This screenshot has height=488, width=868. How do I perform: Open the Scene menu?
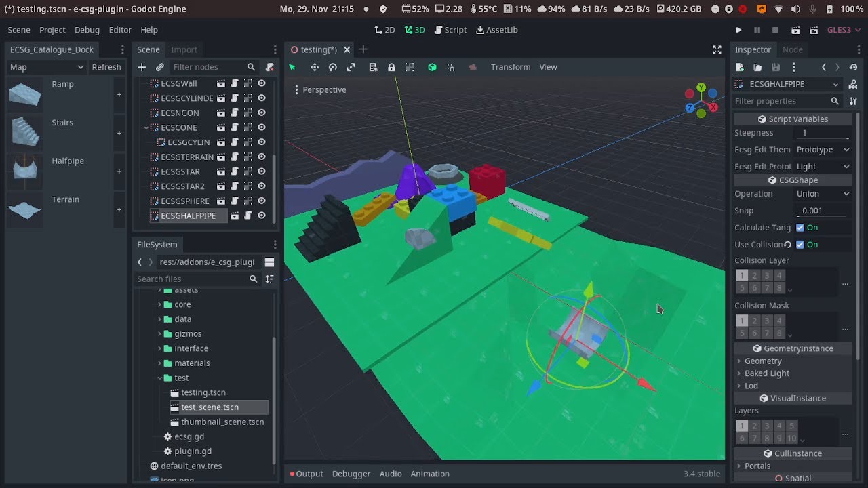pyautogui.click(x=19, y=30)
